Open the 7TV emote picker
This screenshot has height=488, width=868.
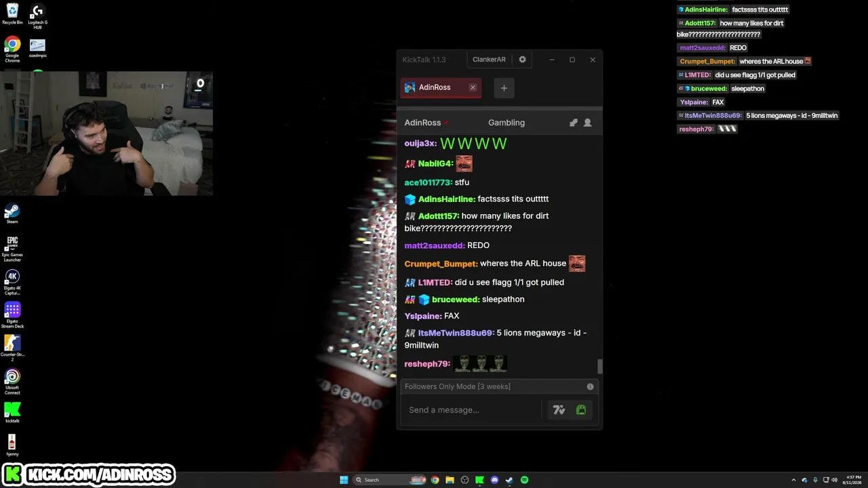[x=559, y=410]
